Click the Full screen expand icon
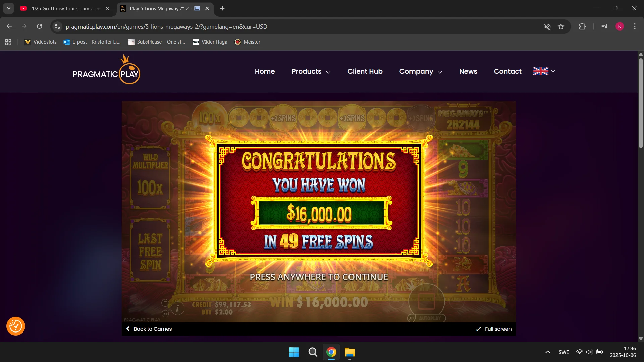Screen dimensions: 644x362 (479, 329)
